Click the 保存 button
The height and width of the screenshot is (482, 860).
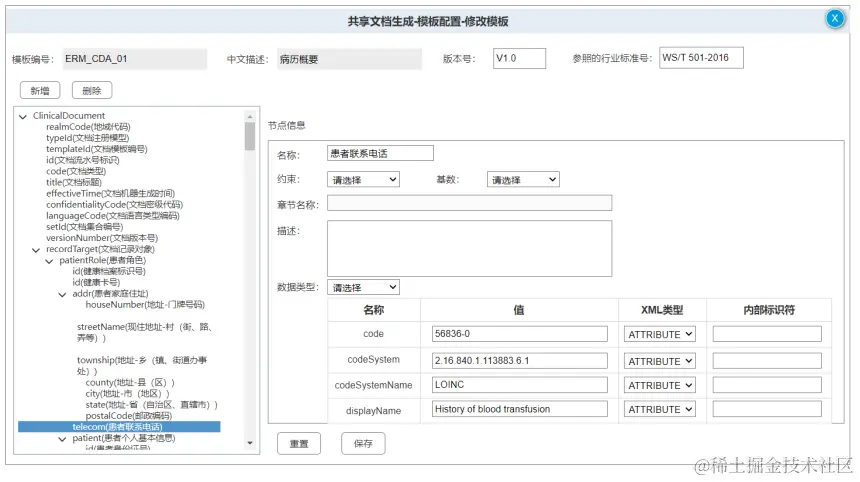(363, 443)
